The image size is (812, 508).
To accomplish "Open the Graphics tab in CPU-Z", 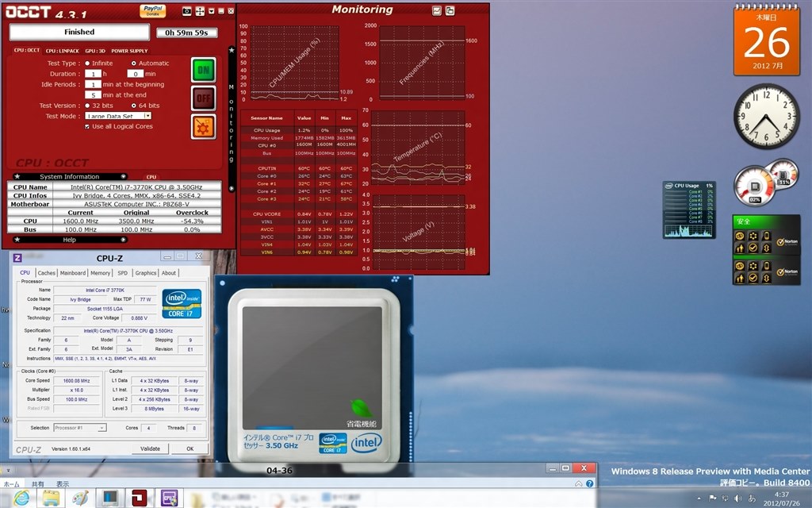I will (x=146, y=273).
